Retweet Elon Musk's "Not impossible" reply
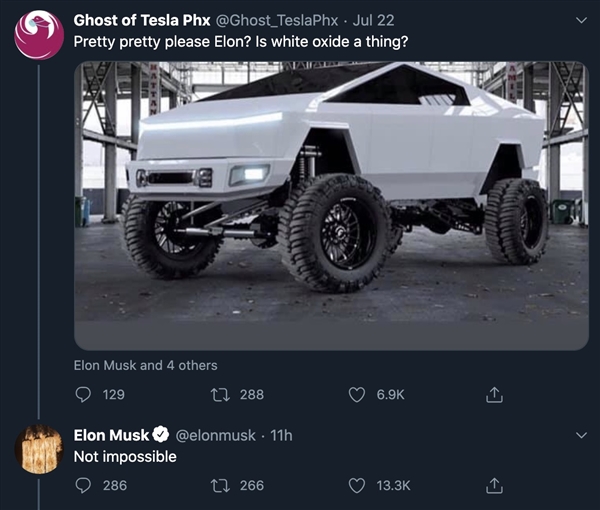Viewport: 600px width, 510px height. (x=220, y=486)
